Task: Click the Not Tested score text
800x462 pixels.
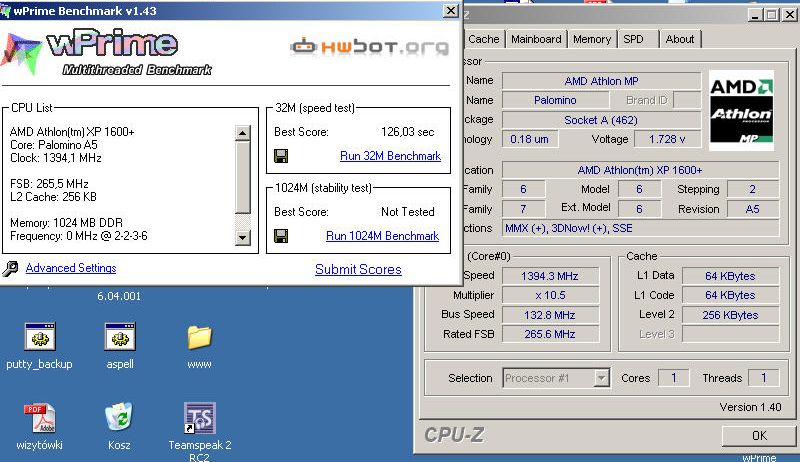Action: [x=408, y=212]
